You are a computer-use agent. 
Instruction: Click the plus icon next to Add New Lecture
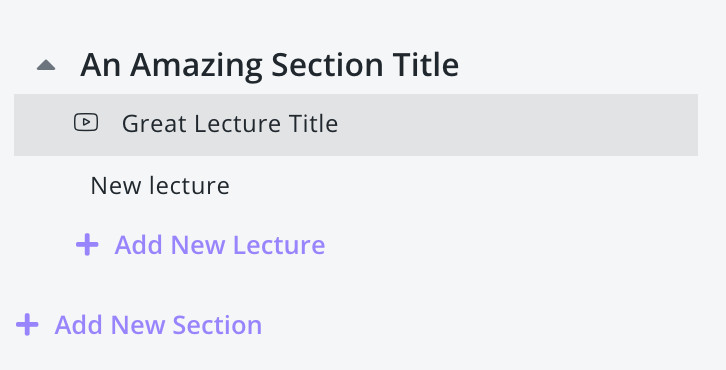[x=87, y=245]
